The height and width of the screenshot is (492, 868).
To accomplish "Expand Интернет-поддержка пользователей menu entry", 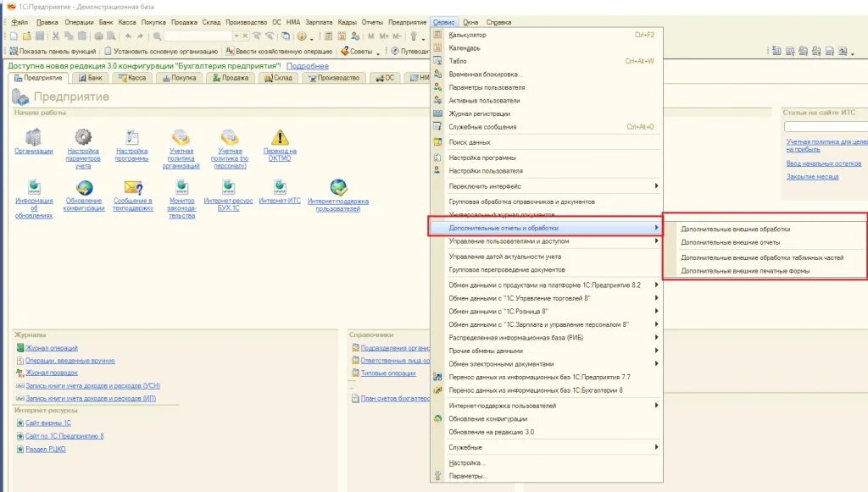I will 547,406.
